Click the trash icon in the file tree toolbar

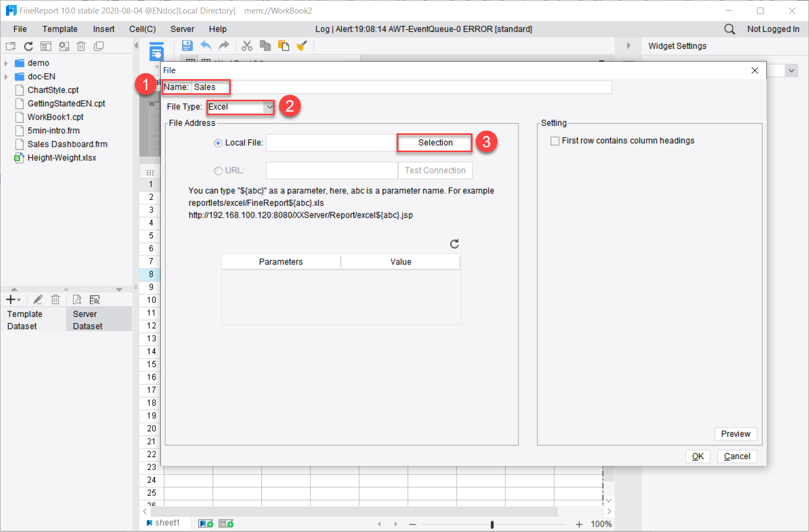[x=81, y=47]
